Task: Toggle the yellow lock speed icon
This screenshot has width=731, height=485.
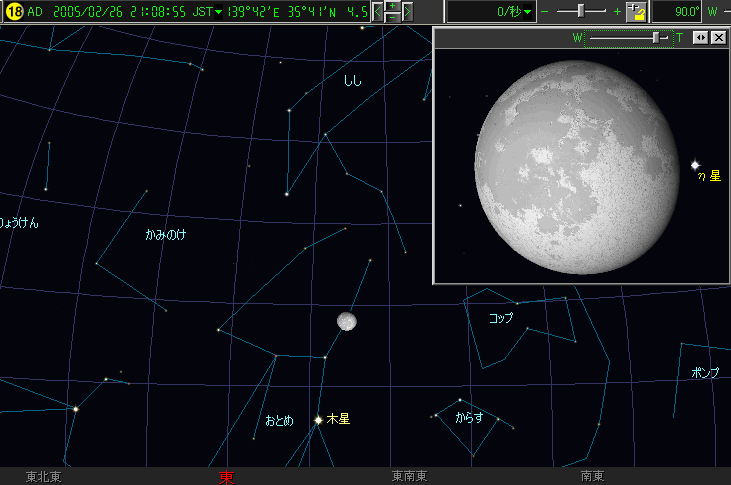Action: (637, 12)
